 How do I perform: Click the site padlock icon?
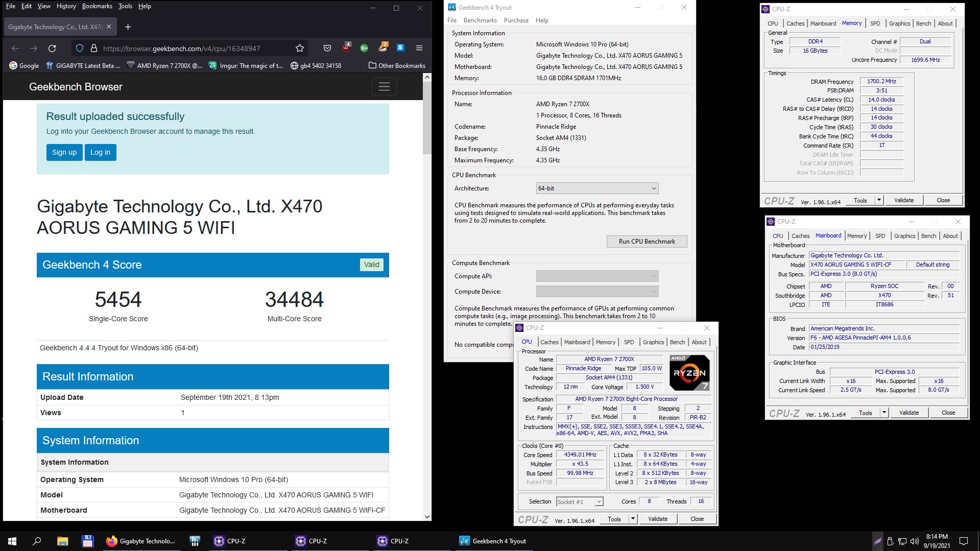coord(94,48)
